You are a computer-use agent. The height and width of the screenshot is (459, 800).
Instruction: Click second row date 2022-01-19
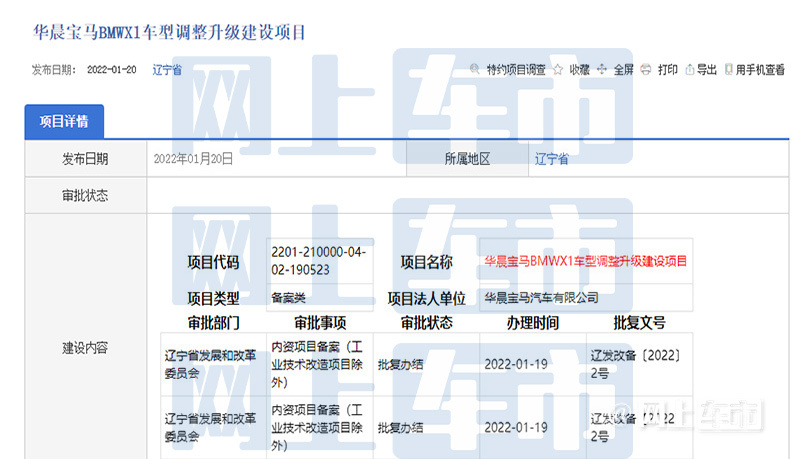click(x=516, y=427)
